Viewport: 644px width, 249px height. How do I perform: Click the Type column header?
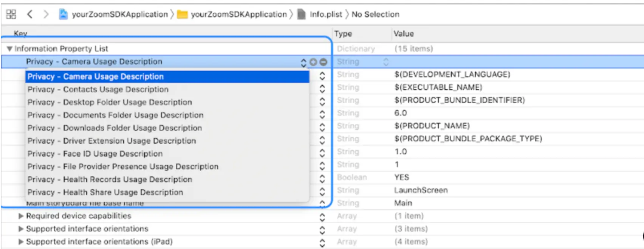(343, 34)
